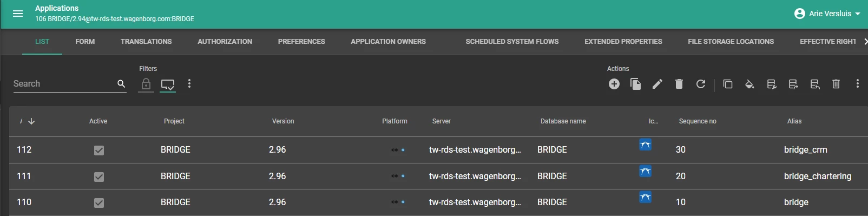Screen dimensions: 868x216
Task: Click the search magnifier icon
Action: click(x=121, y=83)
